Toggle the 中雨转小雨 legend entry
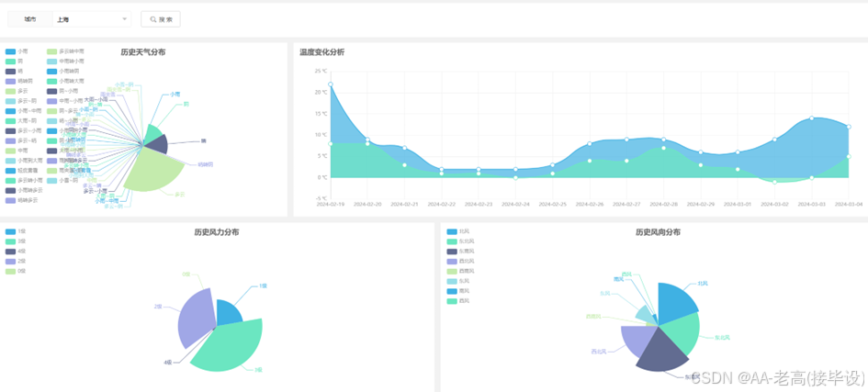This screenshot has height=392, width=868. tap(65, 62)
